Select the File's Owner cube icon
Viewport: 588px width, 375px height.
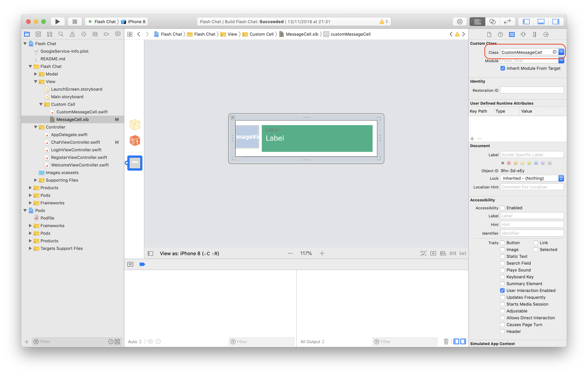pyautogui.click(x=135, y=125)
